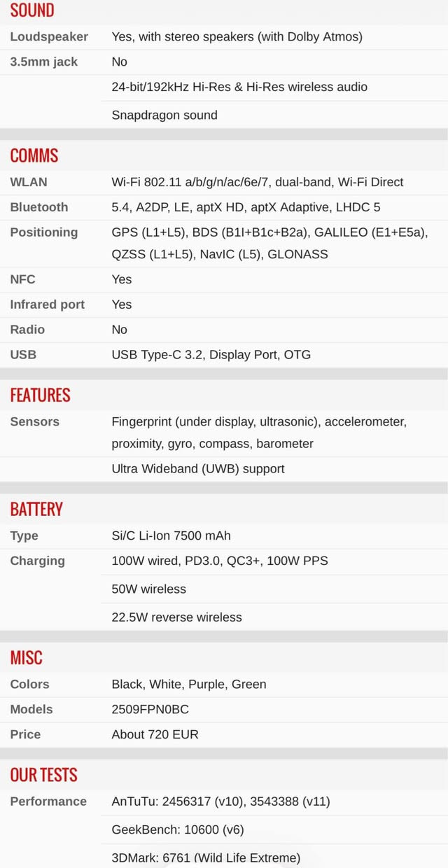The image size is (448, 868).
Task: Open the Loudspeaker glossary link
Action: coord(49,36)
